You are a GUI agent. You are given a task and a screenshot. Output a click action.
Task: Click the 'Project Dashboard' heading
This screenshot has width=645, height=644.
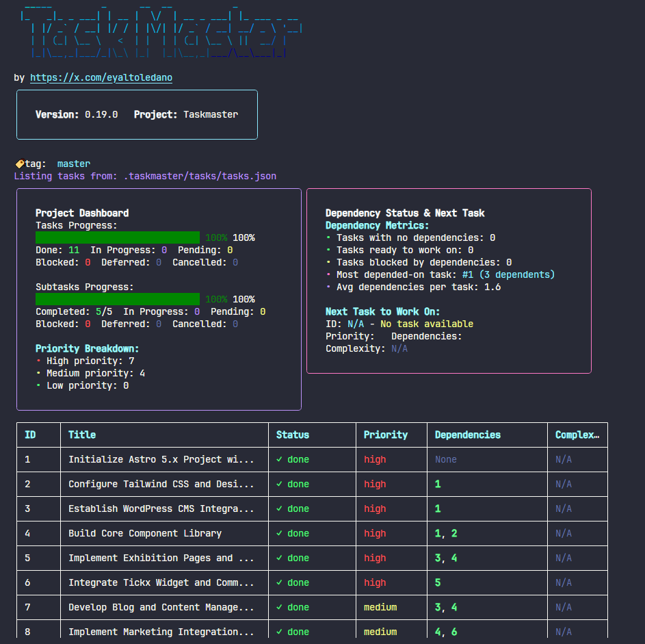tap(82, 213)
